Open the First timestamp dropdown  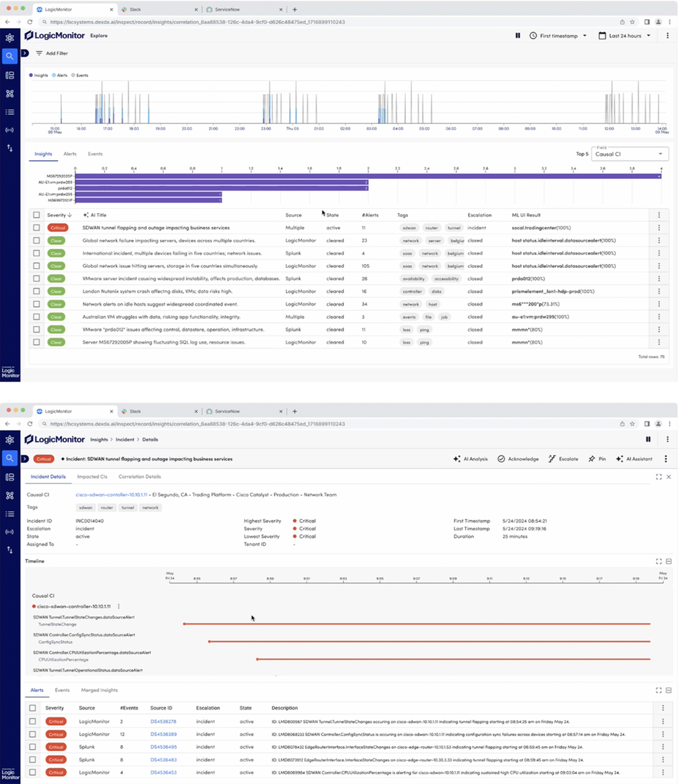pos(558,36)
